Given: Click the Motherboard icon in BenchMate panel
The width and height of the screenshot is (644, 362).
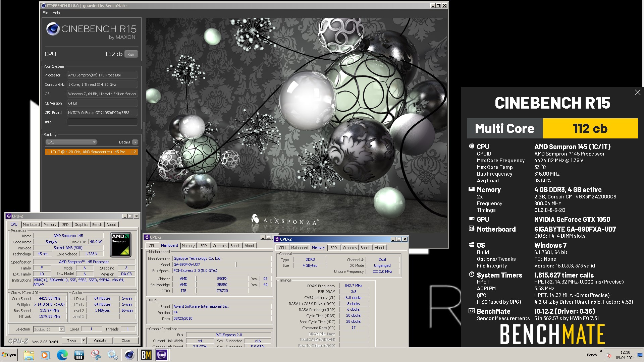Looking at the screenshot, I should (x=472, y=229).
